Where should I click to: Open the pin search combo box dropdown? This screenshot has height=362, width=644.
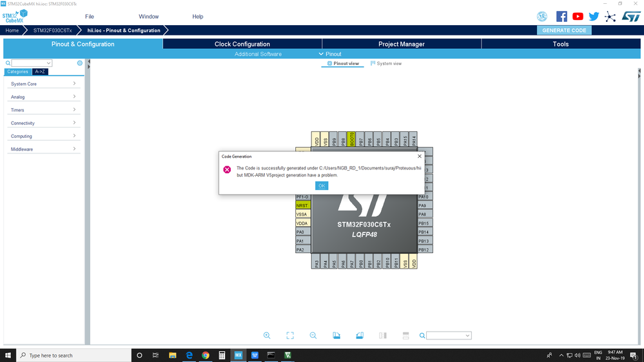coord(467,336)
